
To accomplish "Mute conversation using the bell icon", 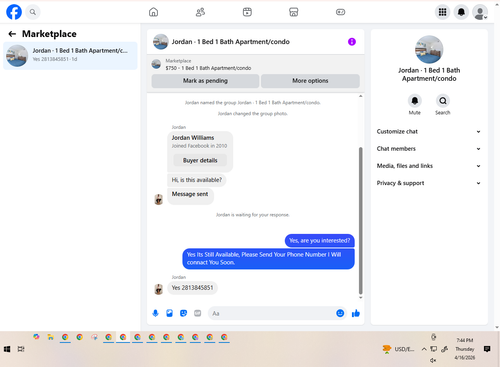I will pos(415,101).
